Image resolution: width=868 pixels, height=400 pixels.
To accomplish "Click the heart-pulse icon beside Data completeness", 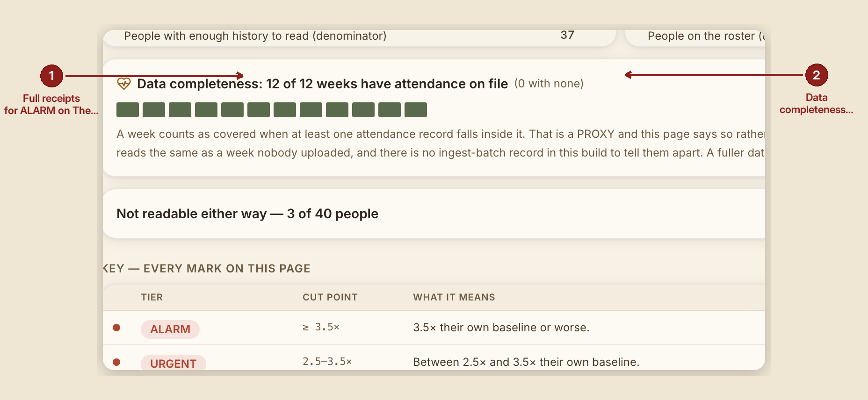I will pos(124,84).
